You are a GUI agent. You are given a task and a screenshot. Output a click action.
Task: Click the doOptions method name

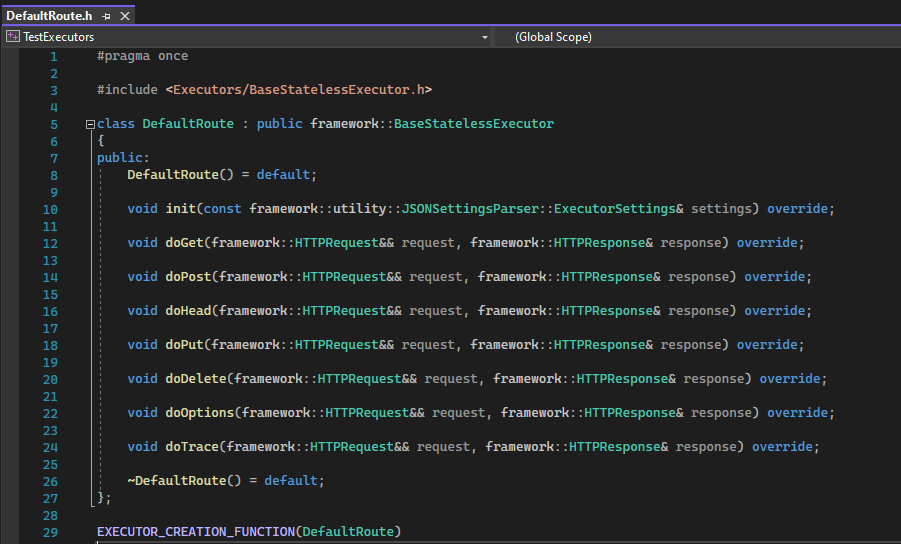(x=199, y=412)
